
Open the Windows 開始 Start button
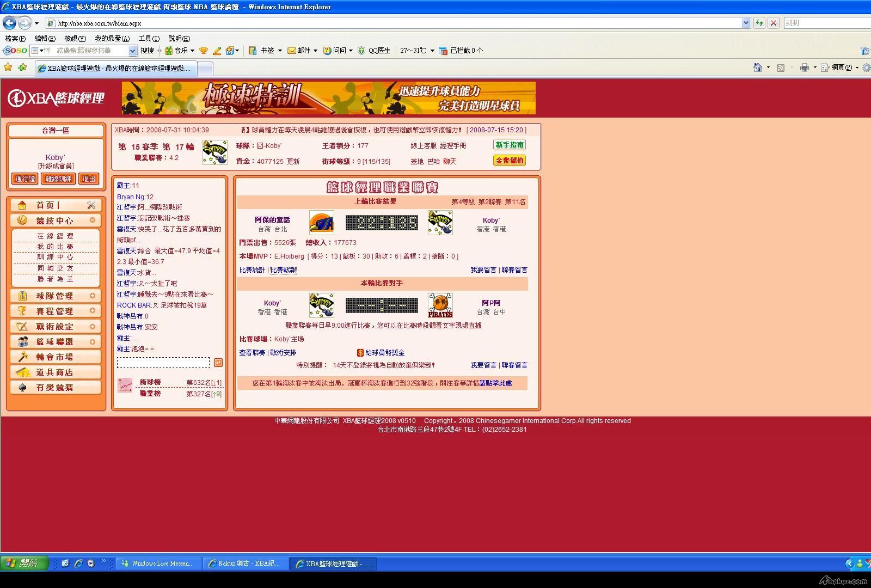pos(24,563)
